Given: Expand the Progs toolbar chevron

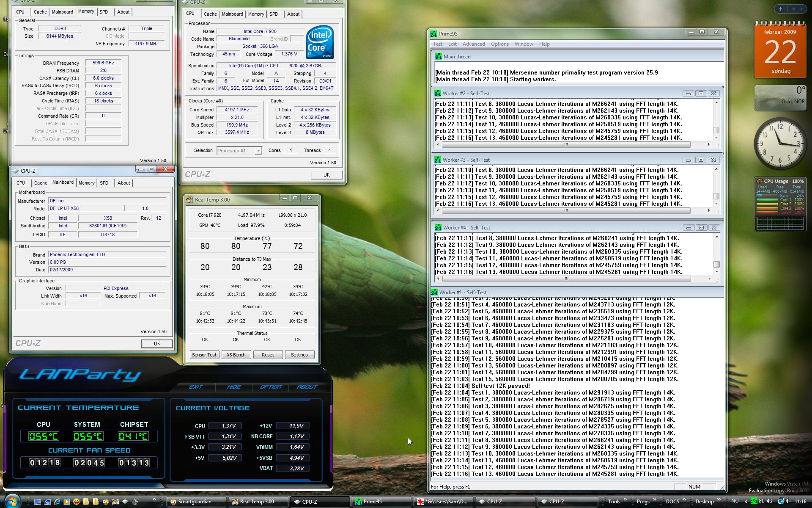Looking at the screenshot, I should tap(655, 499).
